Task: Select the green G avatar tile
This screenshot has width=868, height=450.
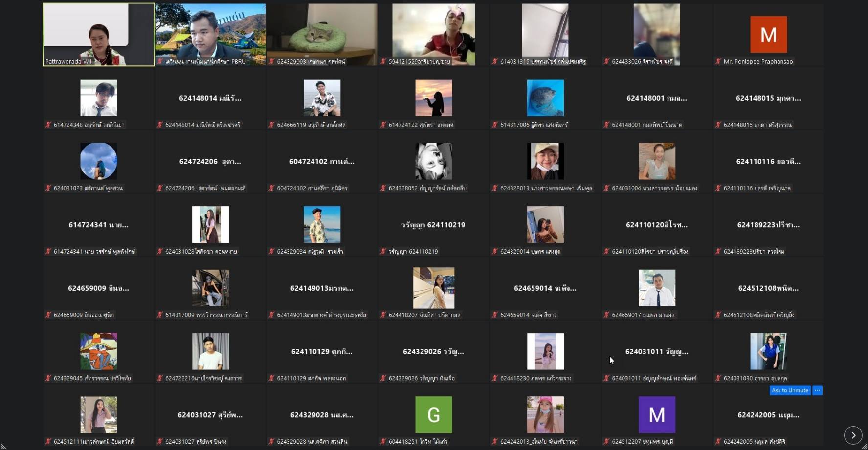Action: coord(433,415)
